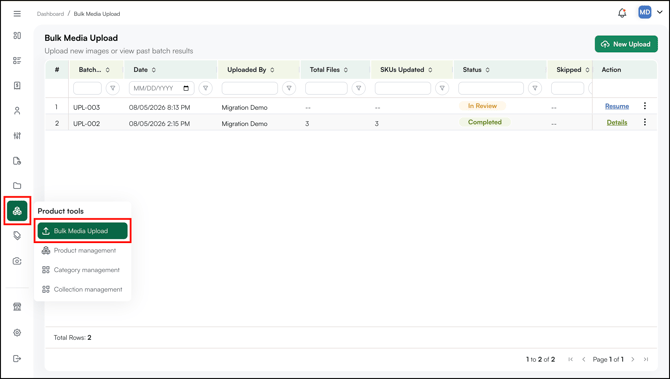Open Category management menu item
The image size is (670, 379).
tap(81, 270)
